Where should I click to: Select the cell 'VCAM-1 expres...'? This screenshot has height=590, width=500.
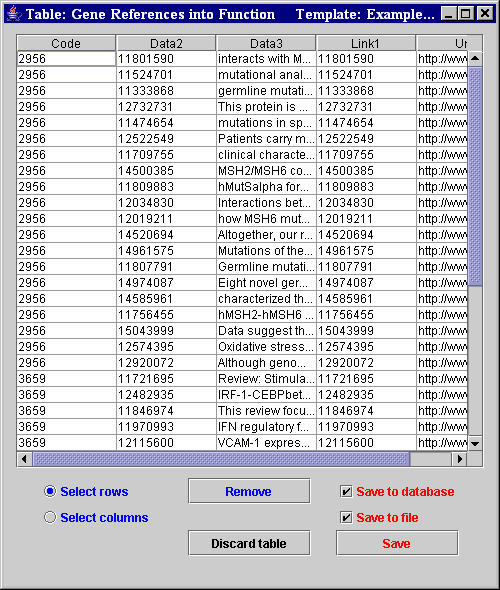[266, 442]
